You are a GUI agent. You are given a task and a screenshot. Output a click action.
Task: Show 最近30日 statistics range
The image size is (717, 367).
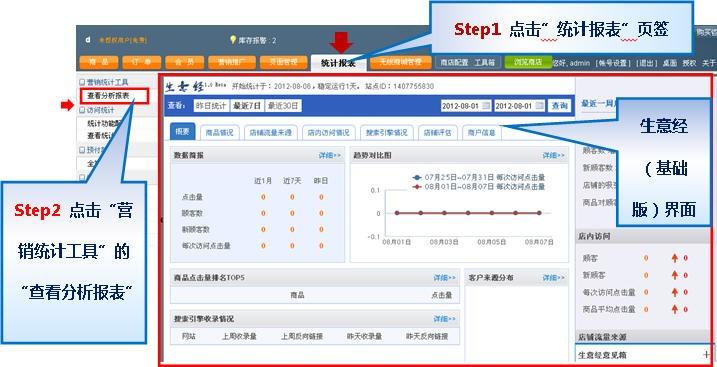(x=283, y=106)
